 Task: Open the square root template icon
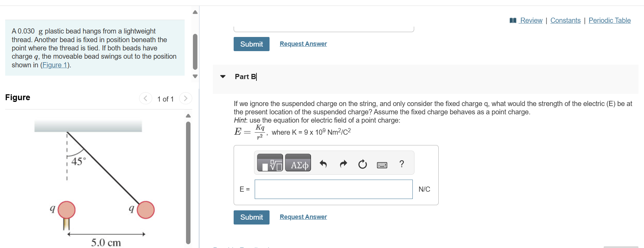pyautogui.click(x=270, y=162)
